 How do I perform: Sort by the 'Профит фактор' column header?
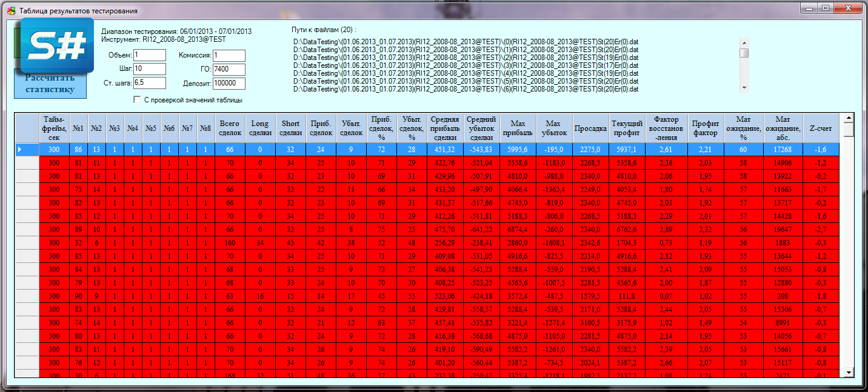(706, 128)
